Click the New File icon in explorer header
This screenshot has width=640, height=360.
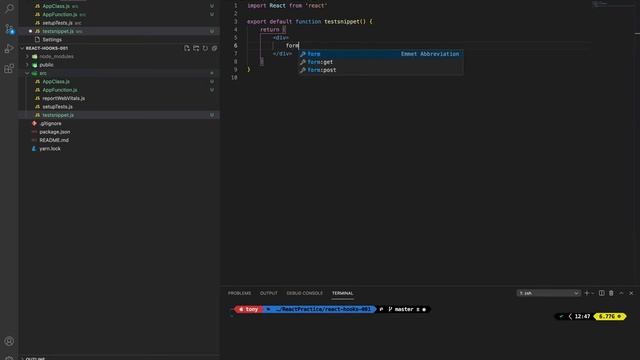coord(187,48)
